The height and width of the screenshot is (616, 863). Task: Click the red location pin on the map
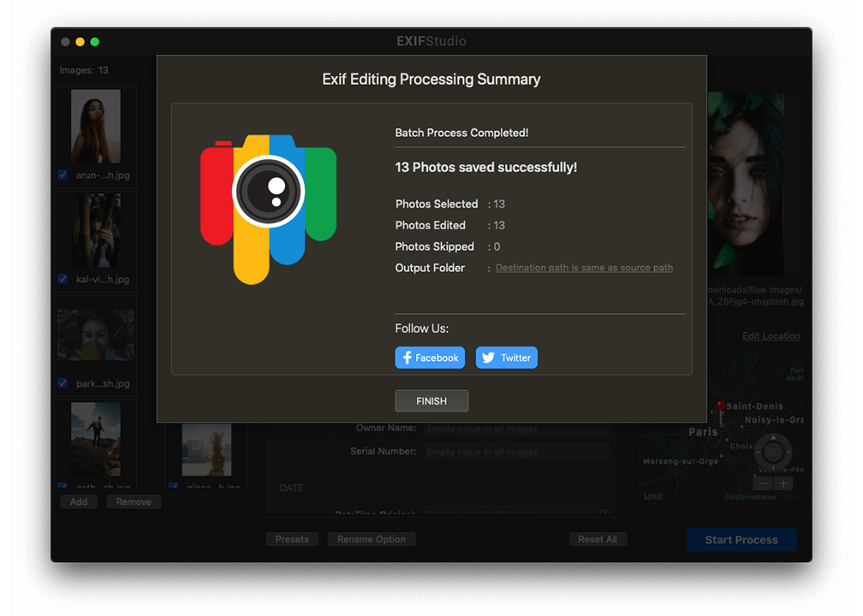pos(721,406)
